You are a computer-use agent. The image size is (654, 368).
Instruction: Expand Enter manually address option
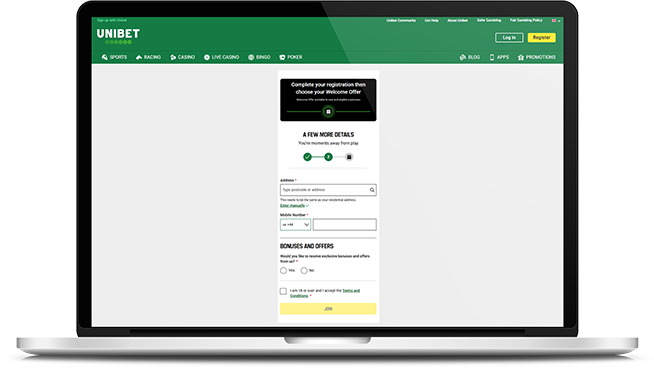(x=294, y=206)
